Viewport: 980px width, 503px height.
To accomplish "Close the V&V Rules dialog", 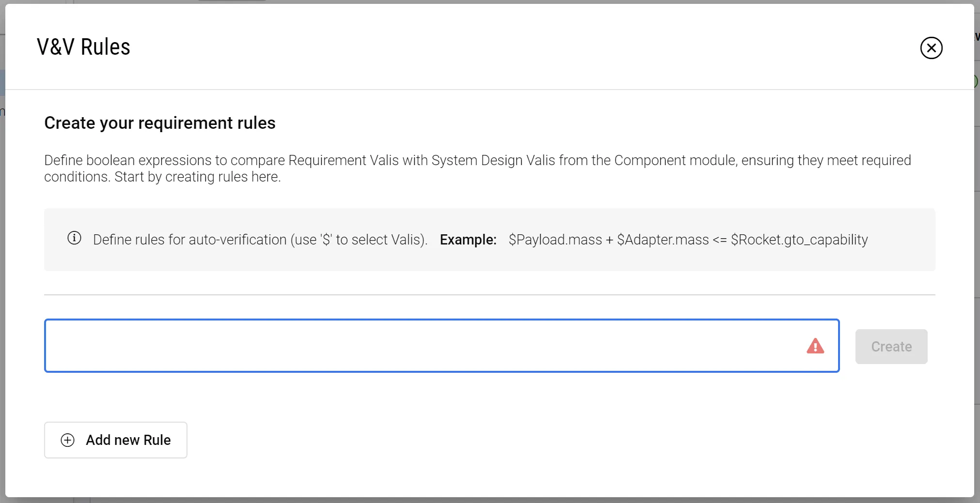I will (x=931, y=48).
